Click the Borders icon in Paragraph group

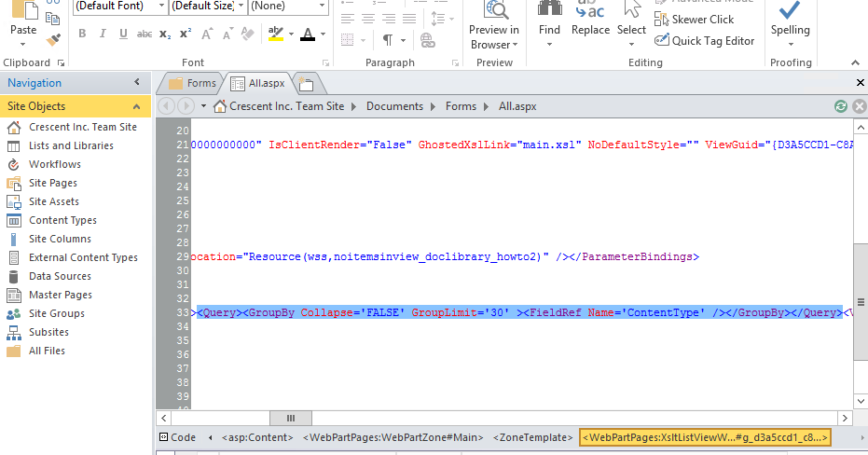coord(347,40)
